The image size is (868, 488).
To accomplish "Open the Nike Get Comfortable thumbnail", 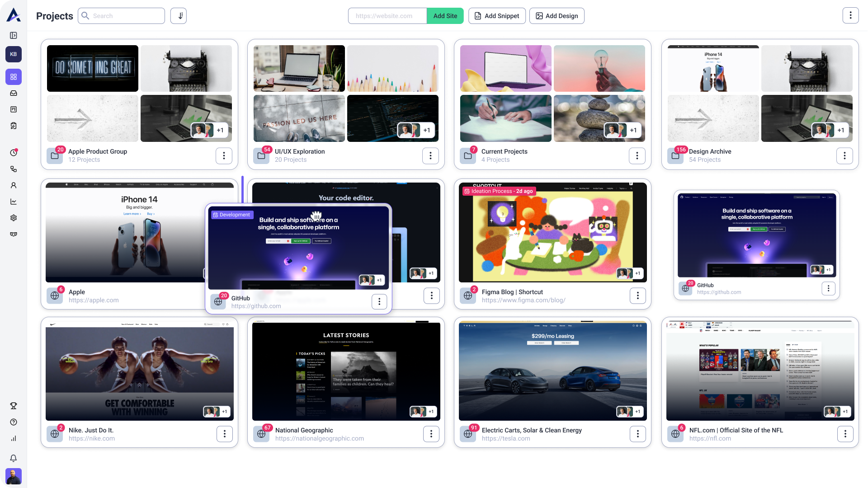I will point(140,371).
